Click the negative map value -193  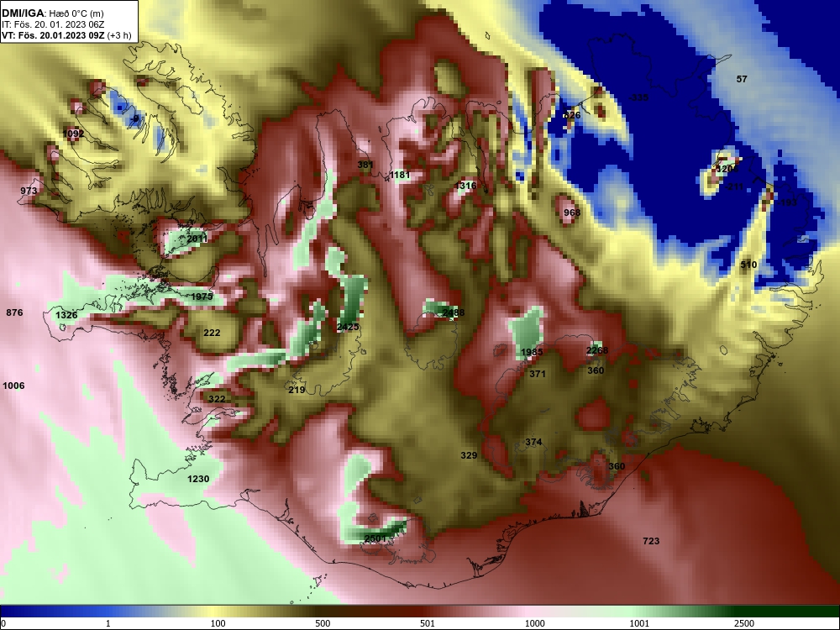point(788,202)
